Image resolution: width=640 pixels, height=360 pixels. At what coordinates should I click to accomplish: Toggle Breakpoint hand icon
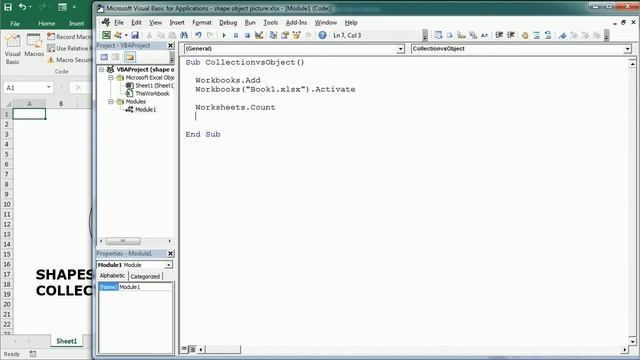(x=525, y=36)
